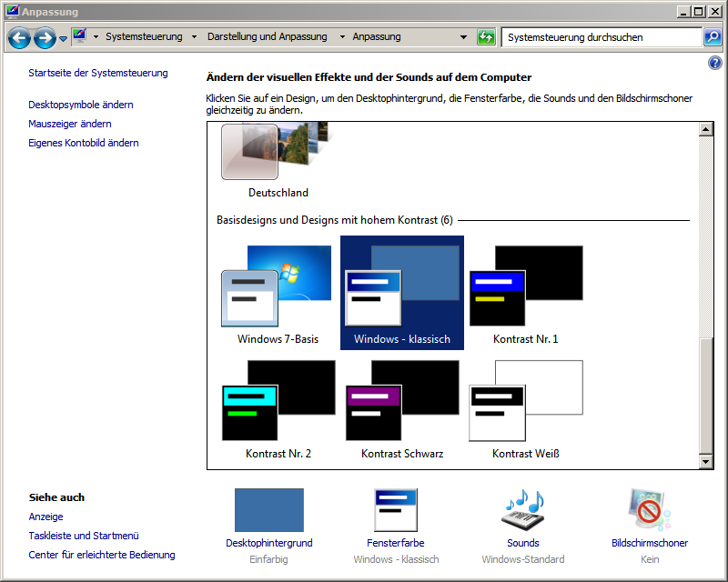Select the Windows 7-Basis theme
The image size is (728, 582).
(278, 293)
